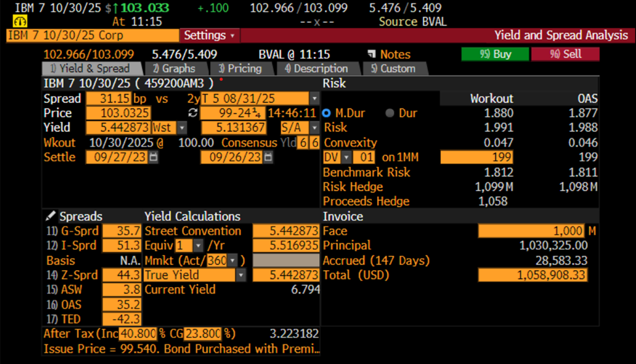The height and width of the screenshot is (364, 636).
Task: Click the Face 1,000 input field
Action: pos(532,231)
